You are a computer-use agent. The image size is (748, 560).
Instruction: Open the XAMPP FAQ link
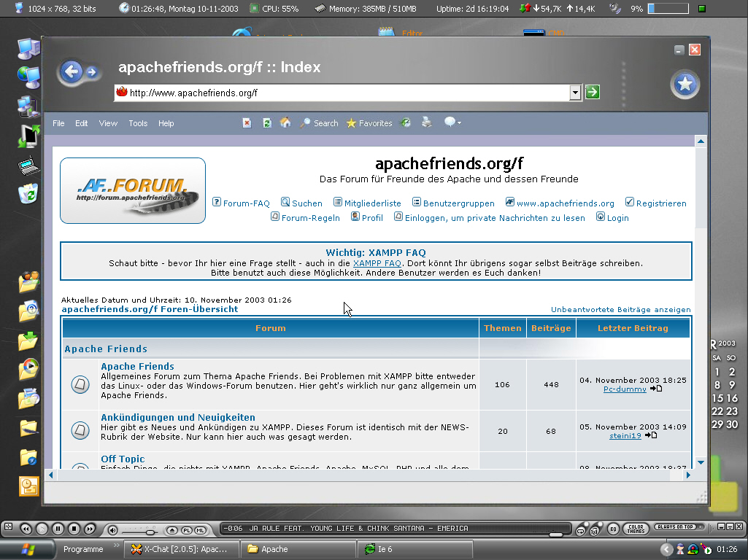click(377, 263)
